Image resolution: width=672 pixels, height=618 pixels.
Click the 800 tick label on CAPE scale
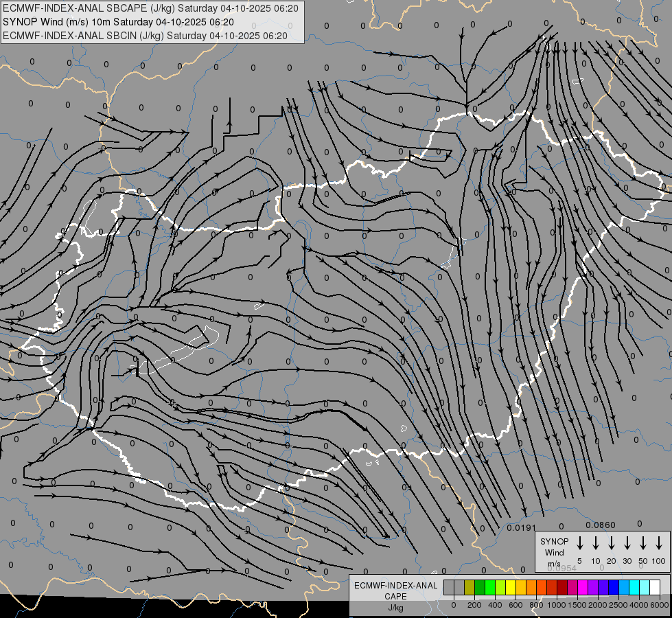point(536,605)
